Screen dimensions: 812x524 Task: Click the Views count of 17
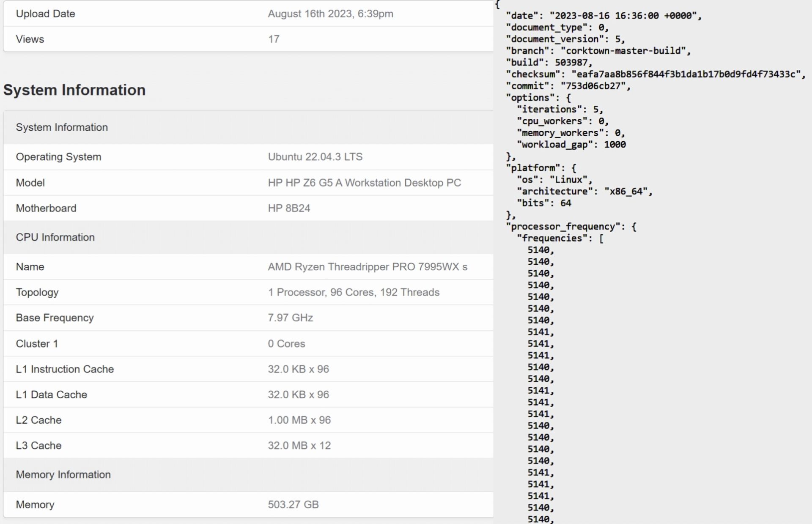click(x=274, y=39)
